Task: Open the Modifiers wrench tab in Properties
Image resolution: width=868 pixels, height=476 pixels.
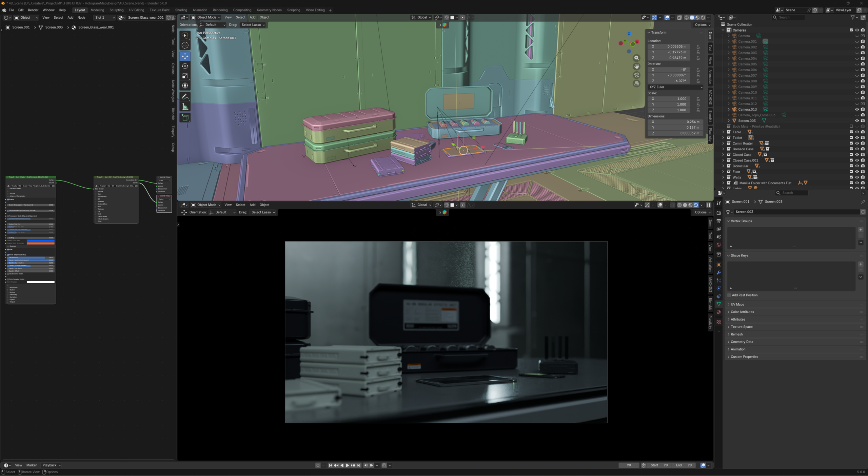Action: coord(718,272)
